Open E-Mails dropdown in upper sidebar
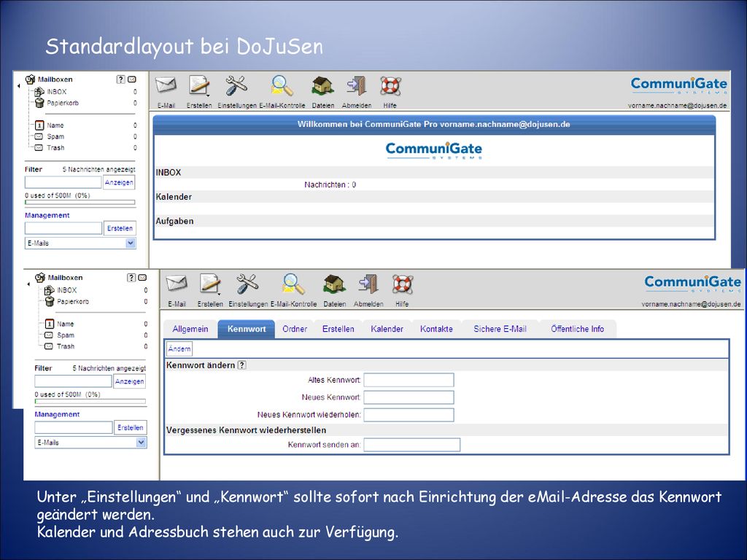Screen dimensions: 747x560 click(x=80, y=244)
